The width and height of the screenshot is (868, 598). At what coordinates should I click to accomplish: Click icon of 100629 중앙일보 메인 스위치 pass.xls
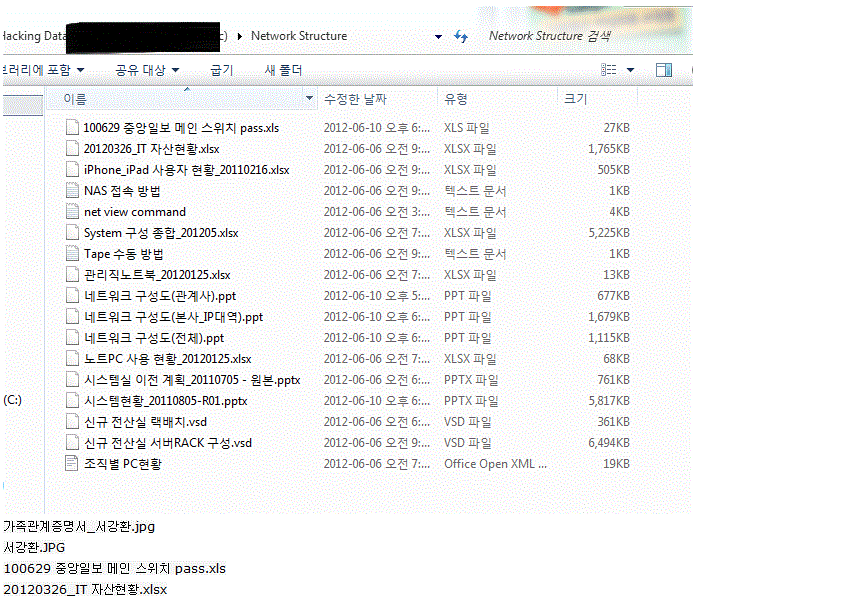point(72,127)
